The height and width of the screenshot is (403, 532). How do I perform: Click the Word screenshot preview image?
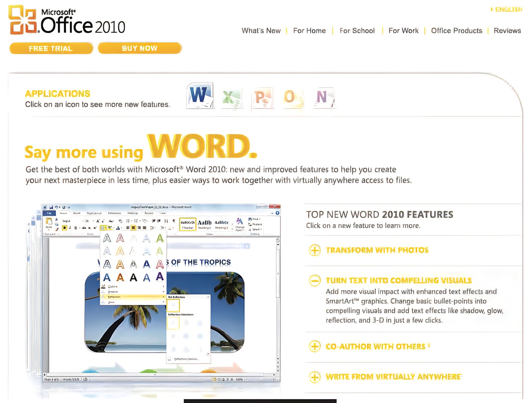[161, 293]
